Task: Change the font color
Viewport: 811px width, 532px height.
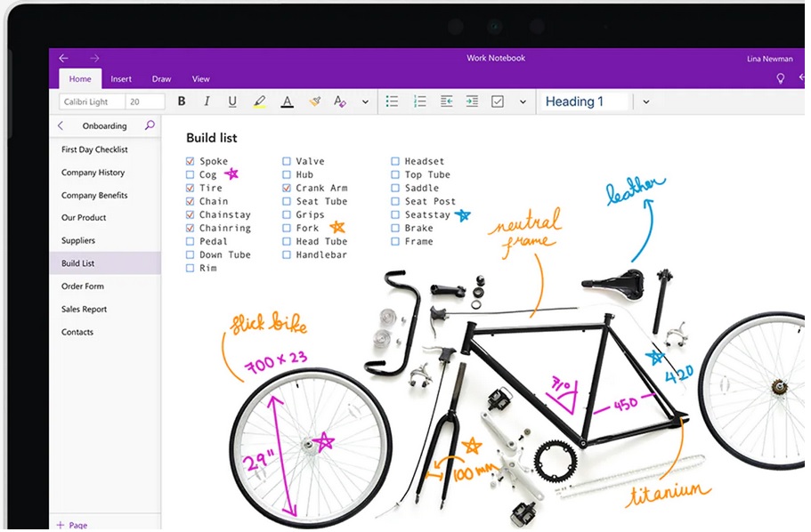Action: click(x=287, y=101)
